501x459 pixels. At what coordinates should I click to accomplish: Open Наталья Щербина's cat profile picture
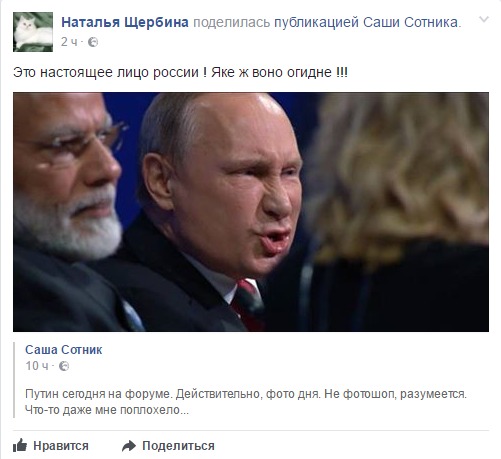tap(33, 32)
